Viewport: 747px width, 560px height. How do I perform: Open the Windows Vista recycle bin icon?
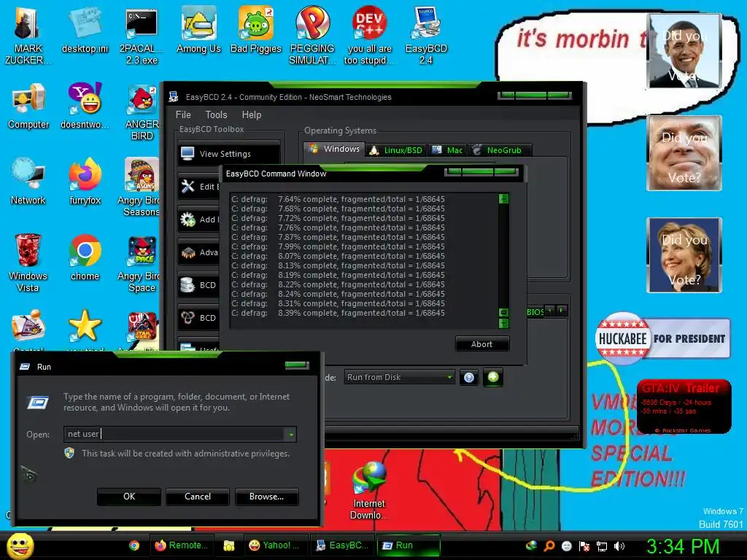pyautogui.click(x=28, y=262)
